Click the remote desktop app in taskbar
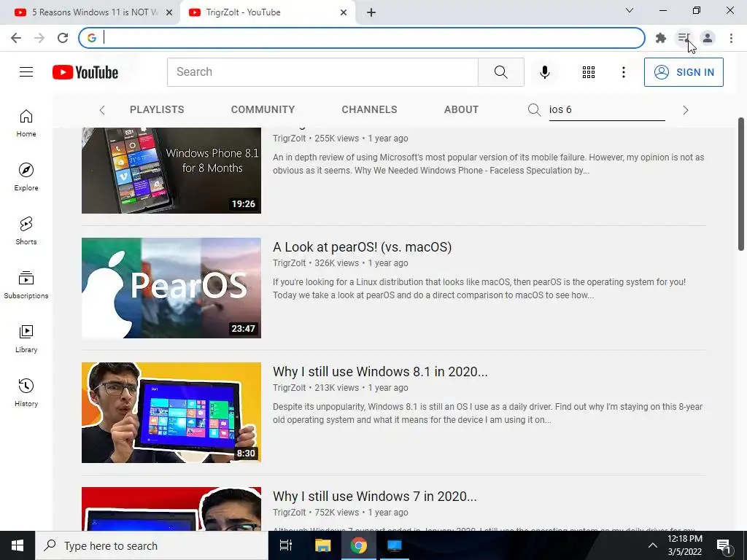The image size is (747, 560). (395, 545)
